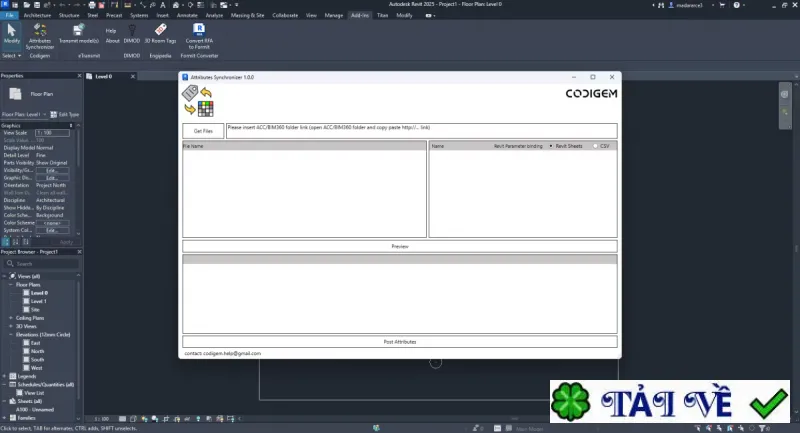Open the DiMOD add-in tool

coord(132,34)
